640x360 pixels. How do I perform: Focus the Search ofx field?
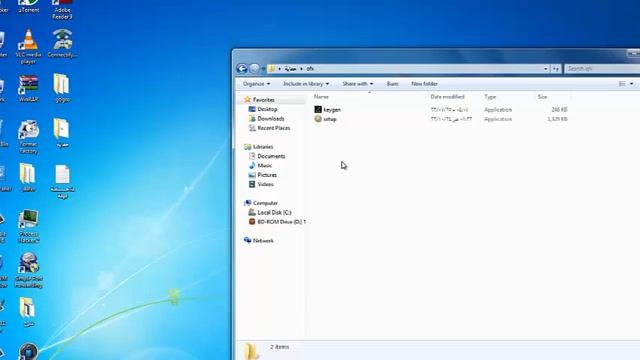click(x=602, y=69)
